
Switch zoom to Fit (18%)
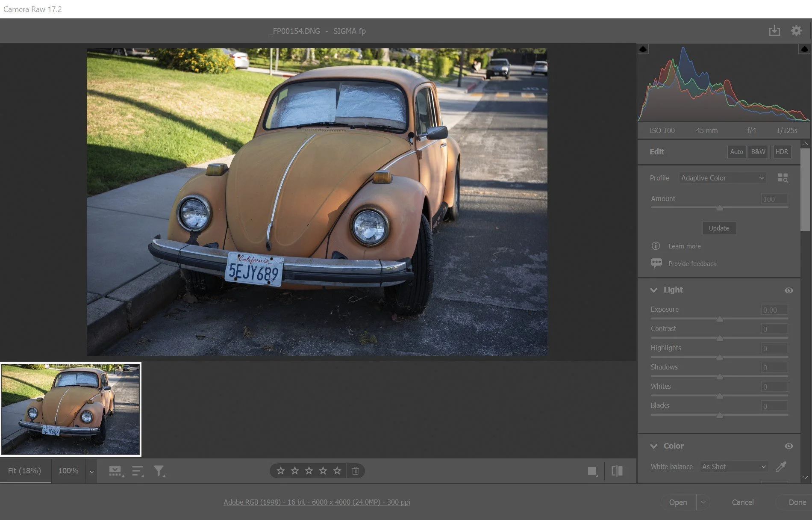click(x=25, y=471)
